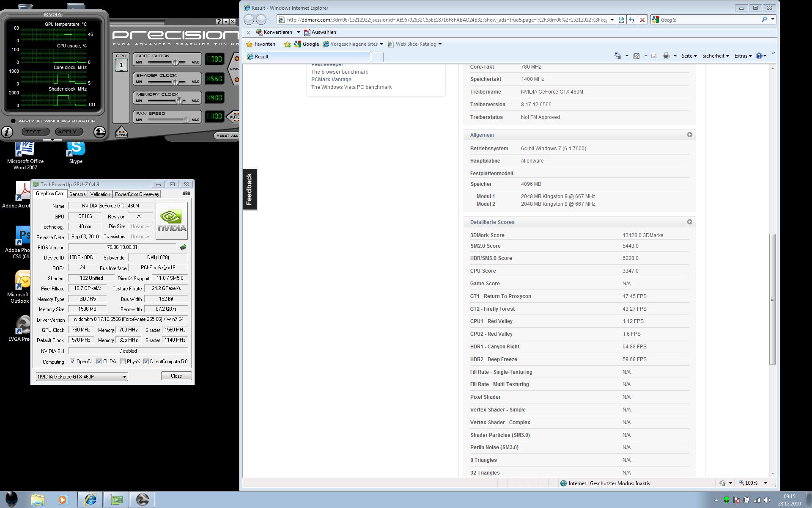Select GPU 1 button in EVGA Precision
The width and height of the screenshot is (812, 508).
click(121, 65)
